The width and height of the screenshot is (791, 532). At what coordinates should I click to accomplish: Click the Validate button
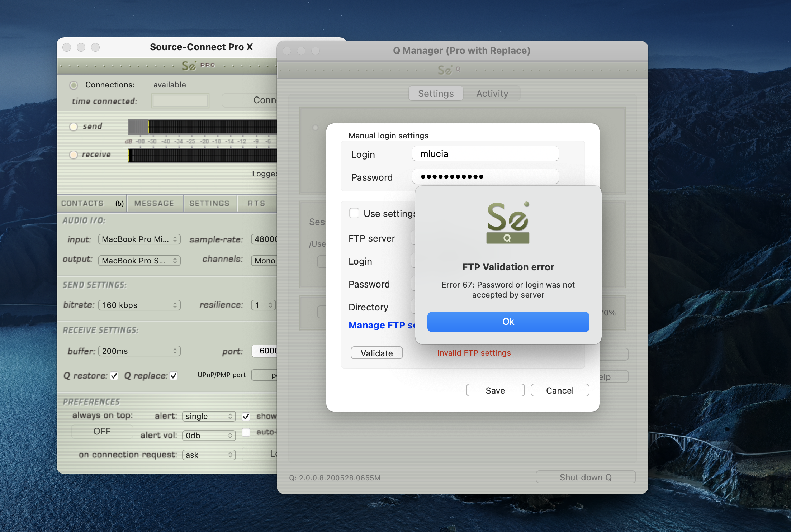(x=376, y=353)
